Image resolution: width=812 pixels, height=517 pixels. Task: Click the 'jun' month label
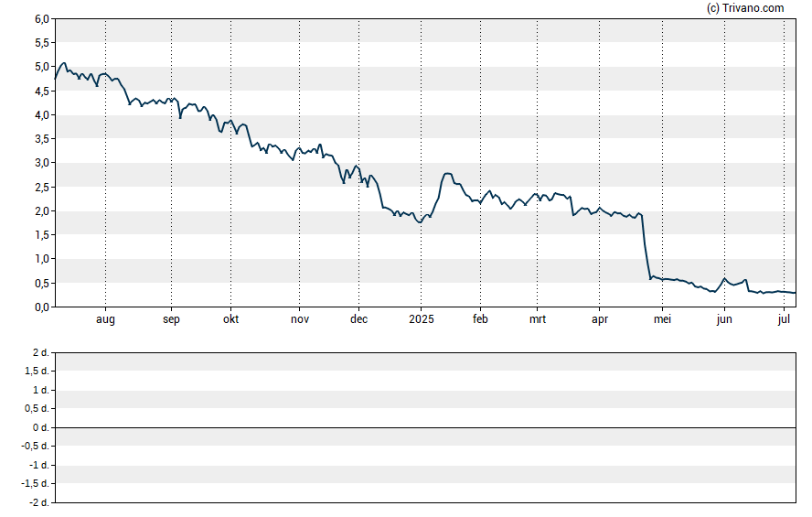click(x=724, y=319)
